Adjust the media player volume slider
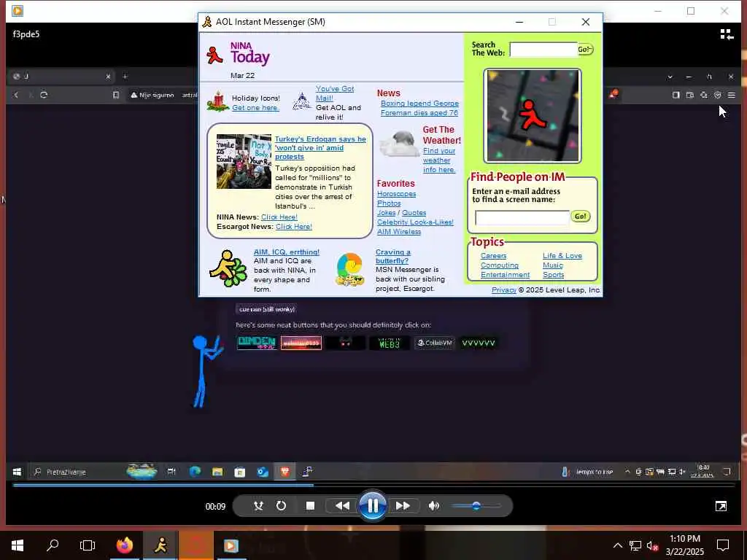This screenshot has width=747, height=560. tap(476, 506)
